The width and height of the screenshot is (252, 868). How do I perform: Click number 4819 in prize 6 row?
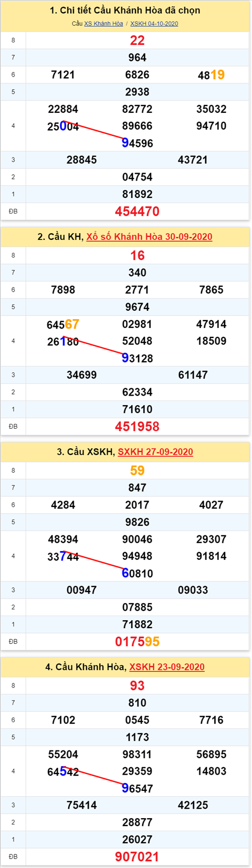[211, 75]
